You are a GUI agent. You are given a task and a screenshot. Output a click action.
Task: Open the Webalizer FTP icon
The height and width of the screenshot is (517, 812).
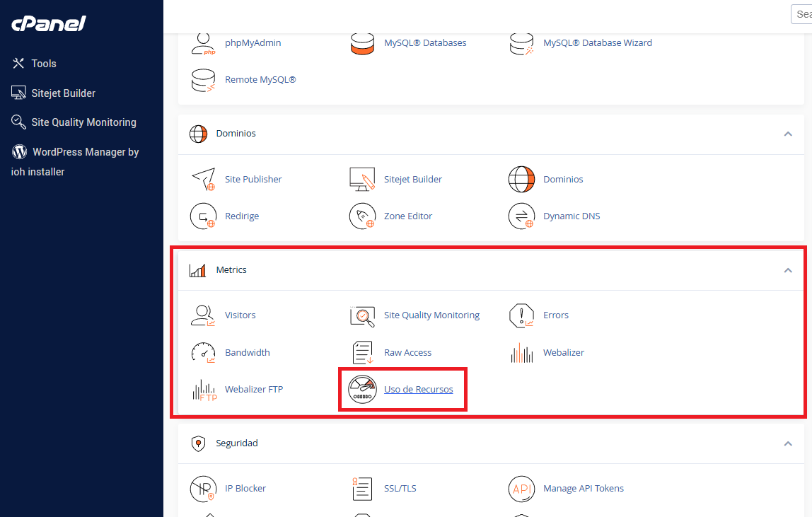coord(204,390)
